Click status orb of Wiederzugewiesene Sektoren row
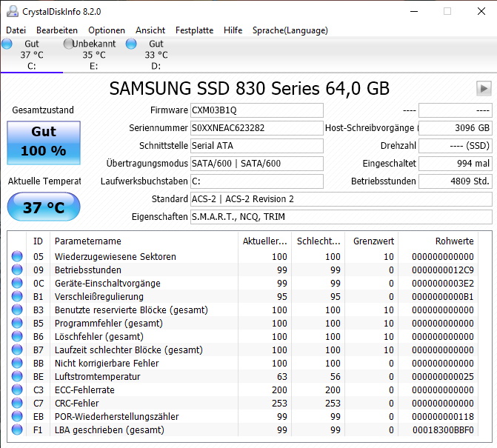Image resolution: width=497 pixels, height=448 pixels. point(17,256)
